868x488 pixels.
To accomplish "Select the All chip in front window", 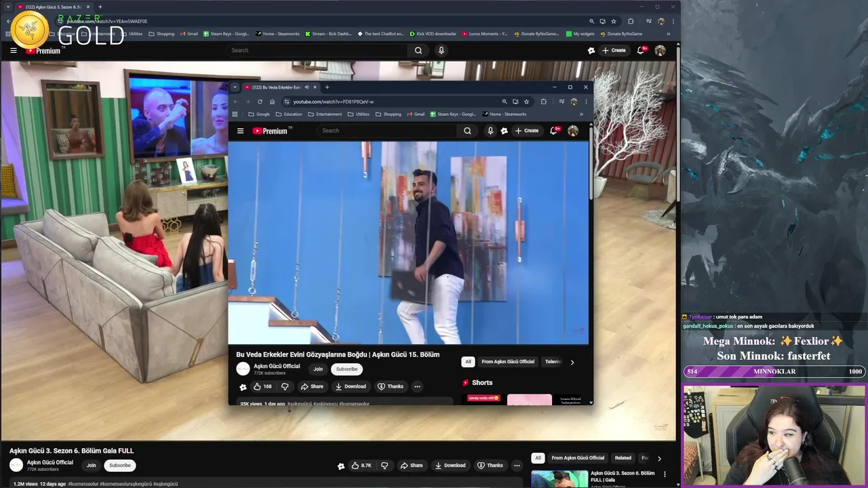I will [468, 362].
